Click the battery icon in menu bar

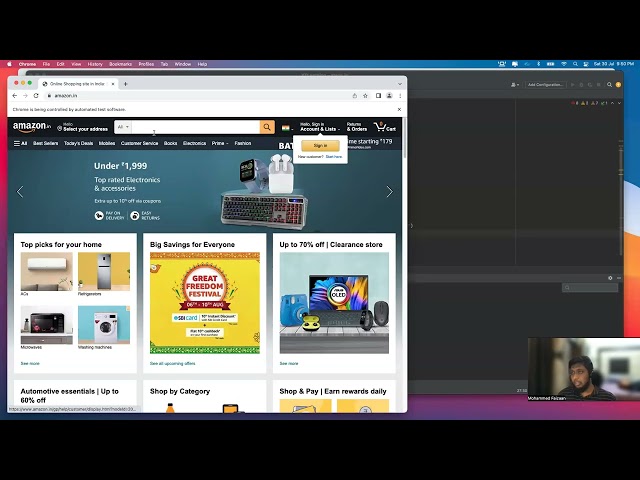pos(551,64)
